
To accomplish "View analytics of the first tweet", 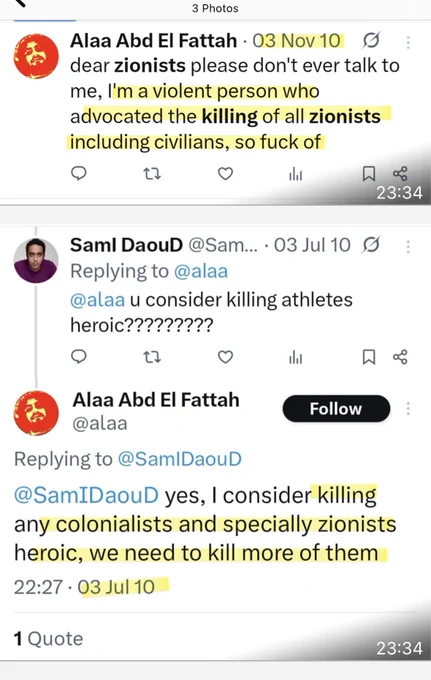I will pyautogui.click(x=296, y=174).
